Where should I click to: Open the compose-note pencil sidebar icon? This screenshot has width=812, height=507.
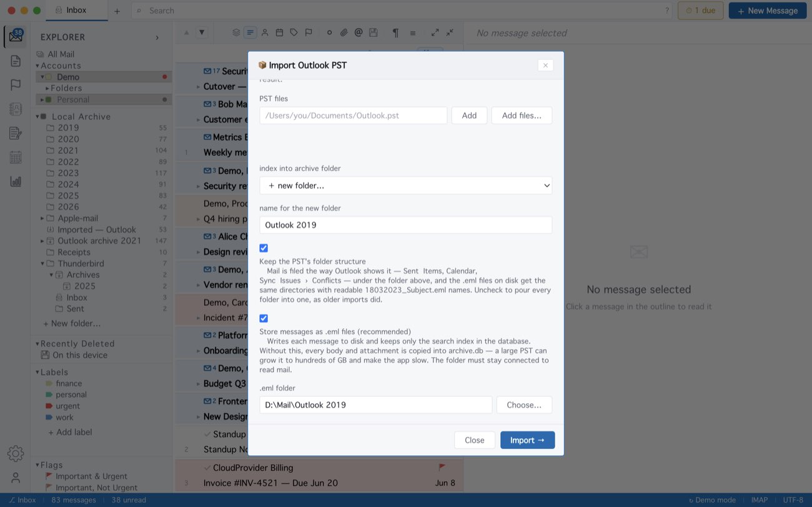(x=16, y=133)
